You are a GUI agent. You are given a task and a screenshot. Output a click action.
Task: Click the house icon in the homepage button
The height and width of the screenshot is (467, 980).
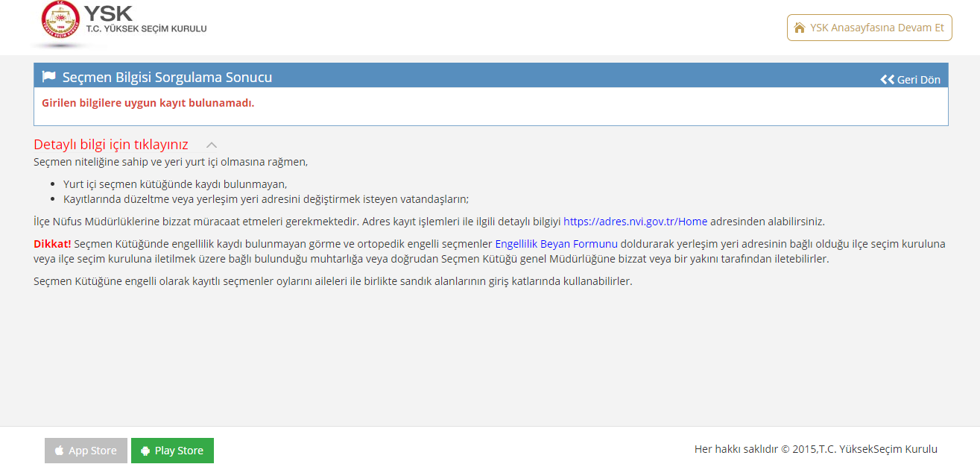[800, 28]
